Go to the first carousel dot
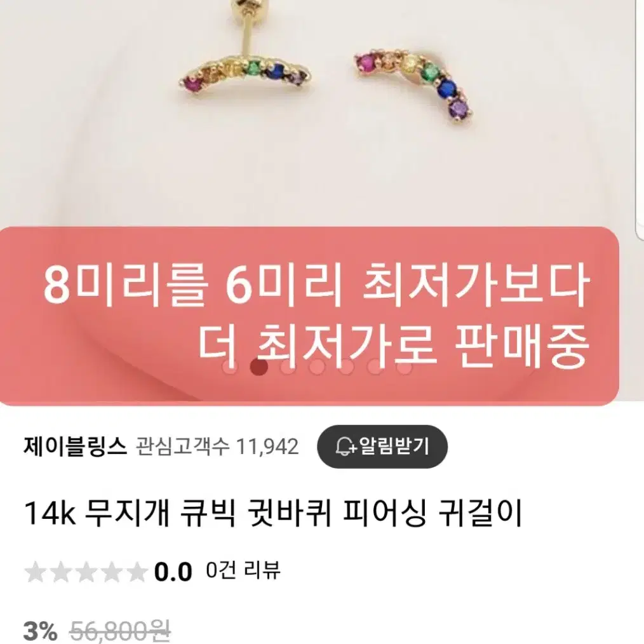This screenshot has height=644, width=644. coord(230,366)
